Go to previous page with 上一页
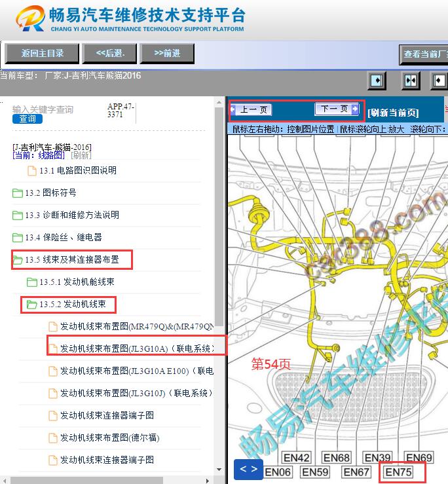448x484 pixels. click(x=251, y=109)
